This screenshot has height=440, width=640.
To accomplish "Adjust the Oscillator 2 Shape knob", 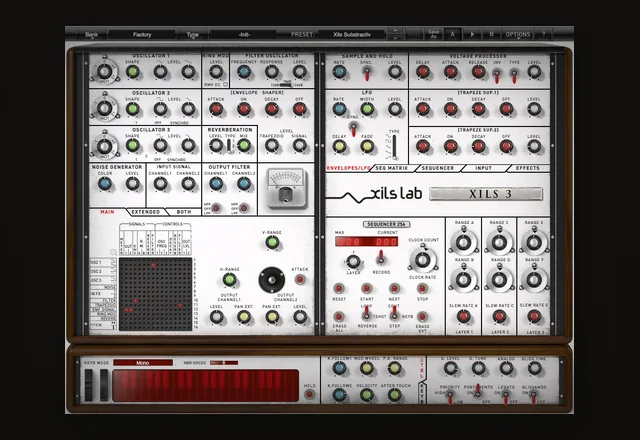I will [132, 109].
